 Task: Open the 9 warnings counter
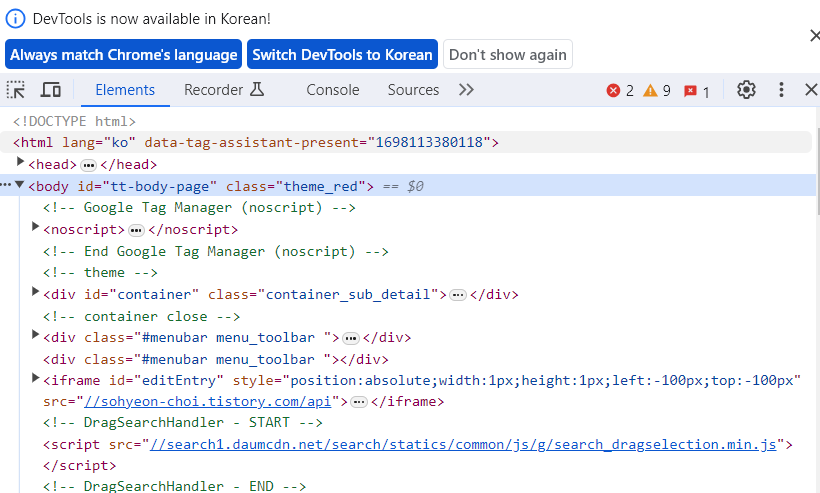pyautogui.click(x=657, y=91)
